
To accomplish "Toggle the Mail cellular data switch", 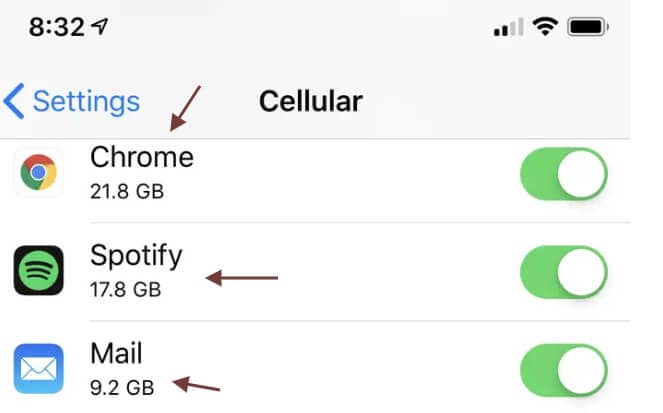I will coord(563,371).
